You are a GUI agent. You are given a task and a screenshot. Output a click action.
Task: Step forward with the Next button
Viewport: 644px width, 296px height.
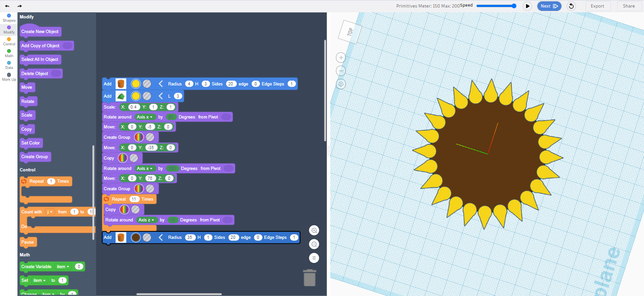[x=549, y=6]
